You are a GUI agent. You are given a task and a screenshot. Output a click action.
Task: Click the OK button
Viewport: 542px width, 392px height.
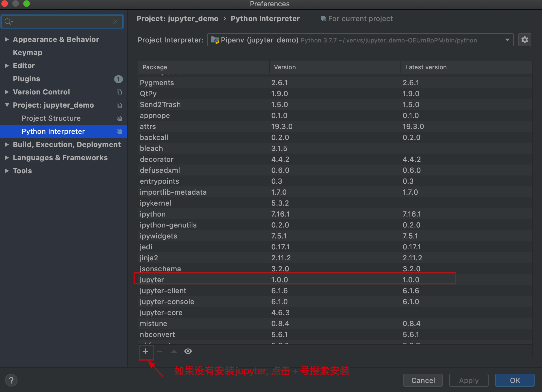coord(515,380)
